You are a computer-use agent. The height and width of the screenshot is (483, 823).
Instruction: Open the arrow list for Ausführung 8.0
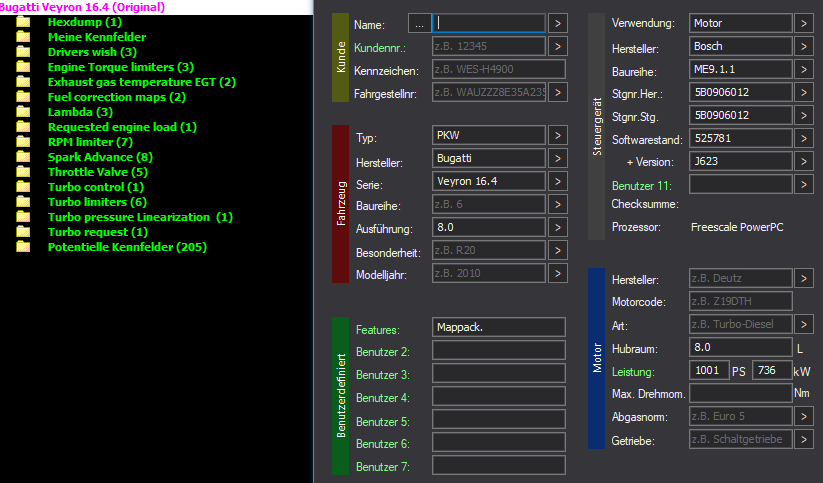558,227
